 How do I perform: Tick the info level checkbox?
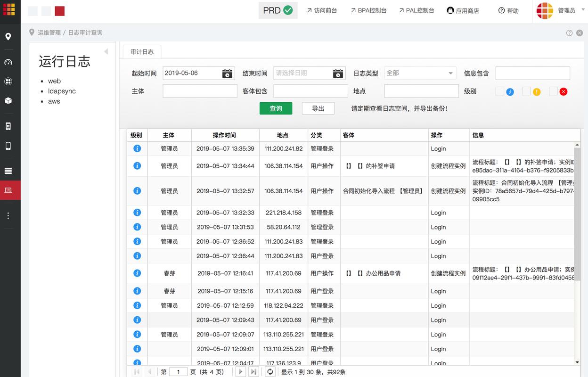pyautogui.click(x=499, y=91)
